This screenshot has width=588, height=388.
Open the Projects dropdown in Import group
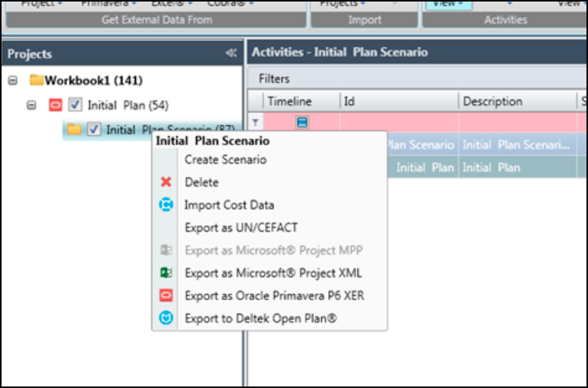click(x=342, y=4)
